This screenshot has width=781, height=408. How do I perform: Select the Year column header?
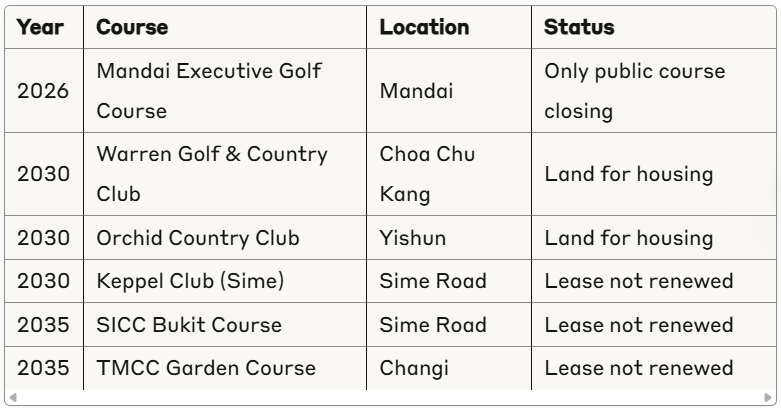click(x=40, y=27)
